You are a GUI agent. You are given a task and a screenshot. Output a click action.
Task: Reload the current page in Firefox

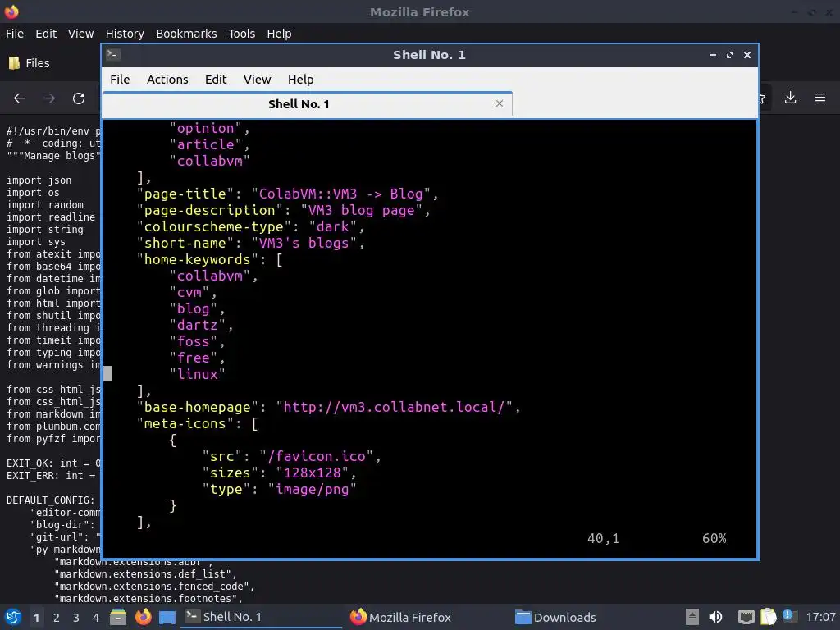point(79,98)
